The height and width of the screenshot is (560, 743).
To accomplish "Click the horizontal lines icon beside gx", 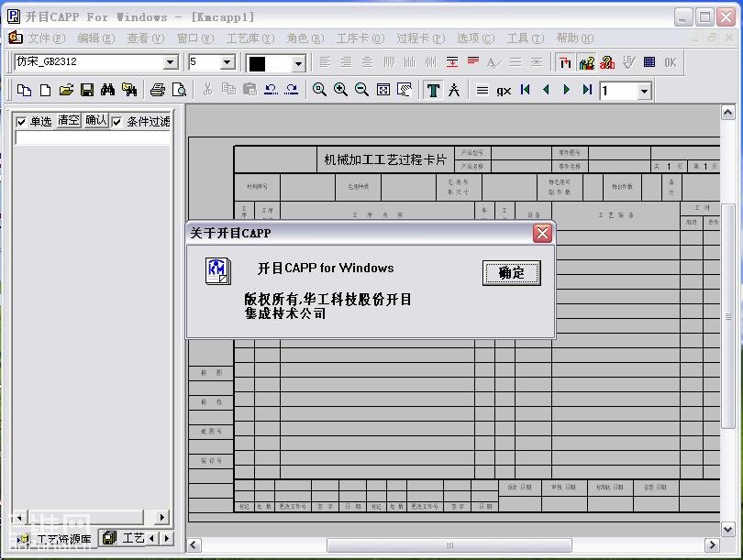I will (x=482, y=90).
